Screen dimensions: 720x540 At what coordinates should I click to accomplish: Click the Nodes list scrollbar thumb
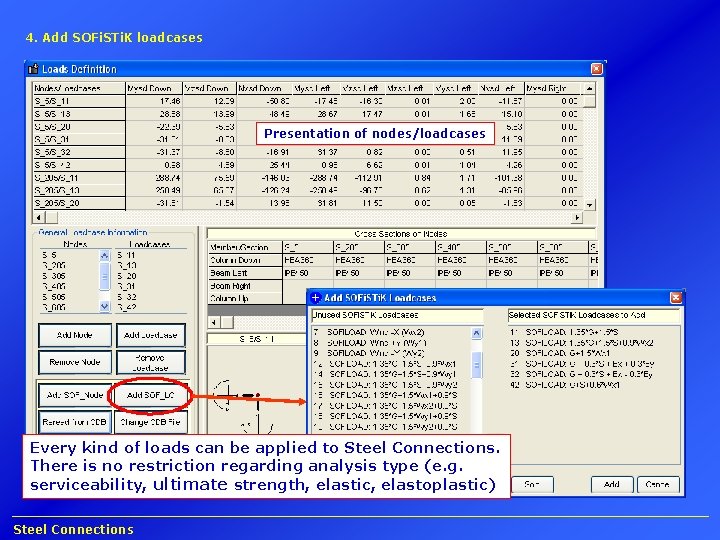(105, 276)
